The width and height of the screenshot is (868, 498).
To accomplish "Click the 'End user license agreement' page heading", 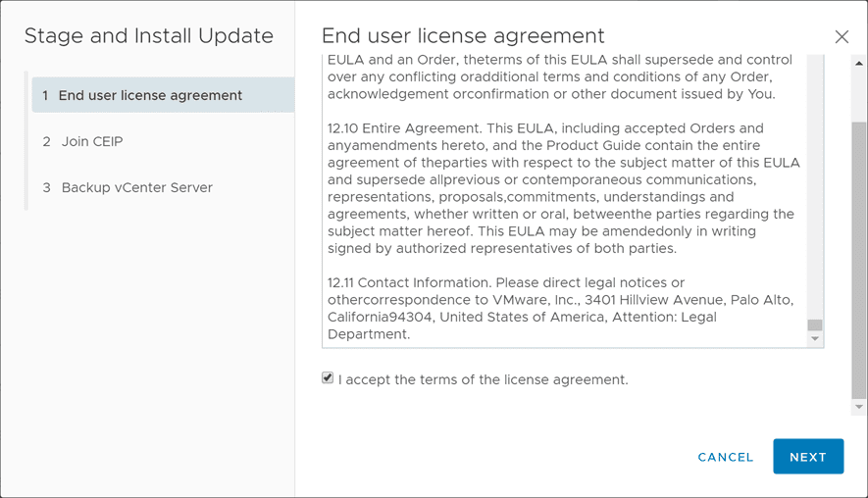I will (x=463, y=36).
